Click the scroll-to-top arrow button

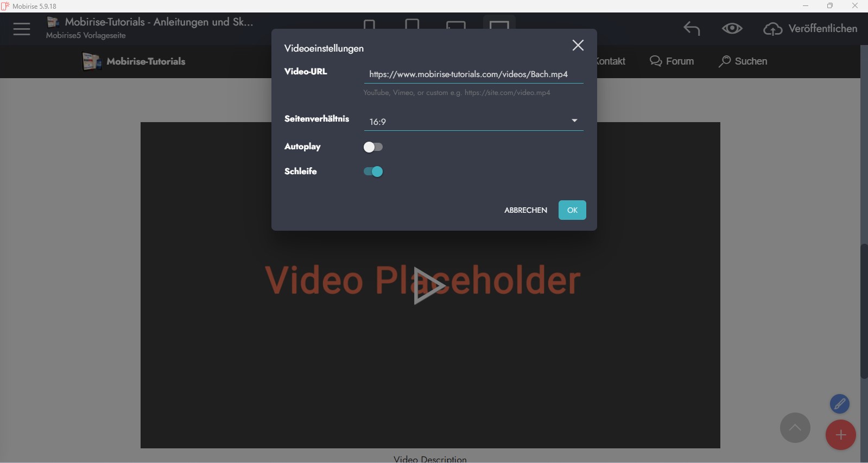[795, 428]
